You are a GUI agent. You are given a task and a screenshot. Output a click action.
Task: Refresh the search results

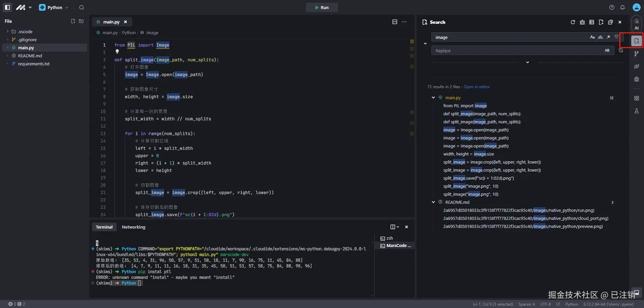pyautogui.click(x=573, y=22)
